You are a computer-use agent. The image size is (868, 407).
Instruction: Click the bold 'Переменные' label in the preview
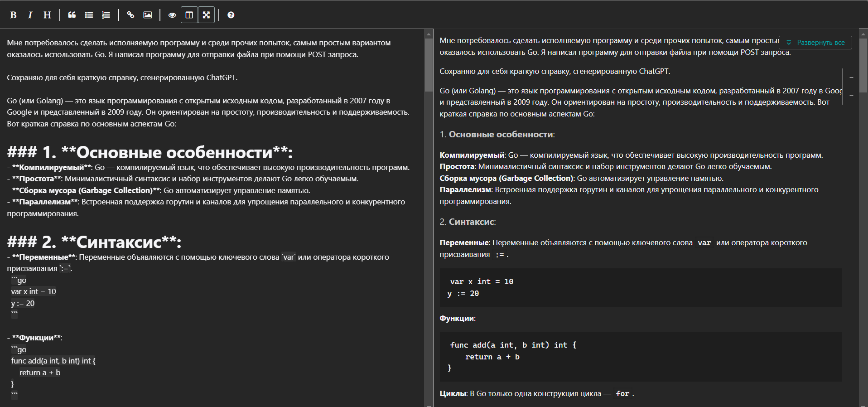[464, 242]
